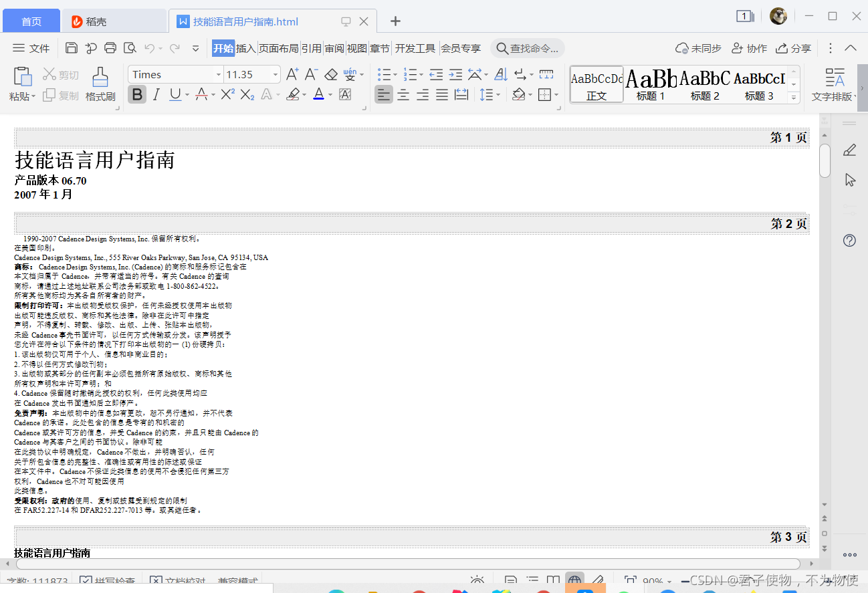Click the Cut (剪切) button
This screenshot has height=593, width=868.
[61, 75]
